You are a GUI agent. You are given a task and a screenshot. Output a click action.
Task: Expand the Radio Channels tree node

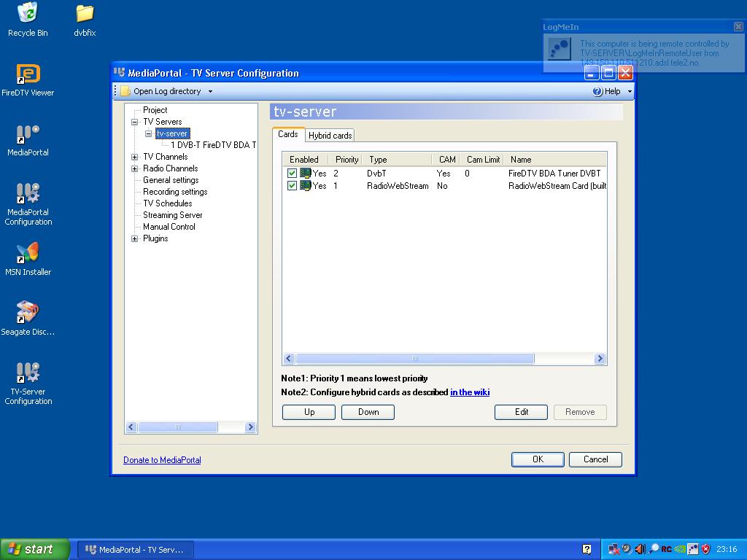tap(135, 168)
